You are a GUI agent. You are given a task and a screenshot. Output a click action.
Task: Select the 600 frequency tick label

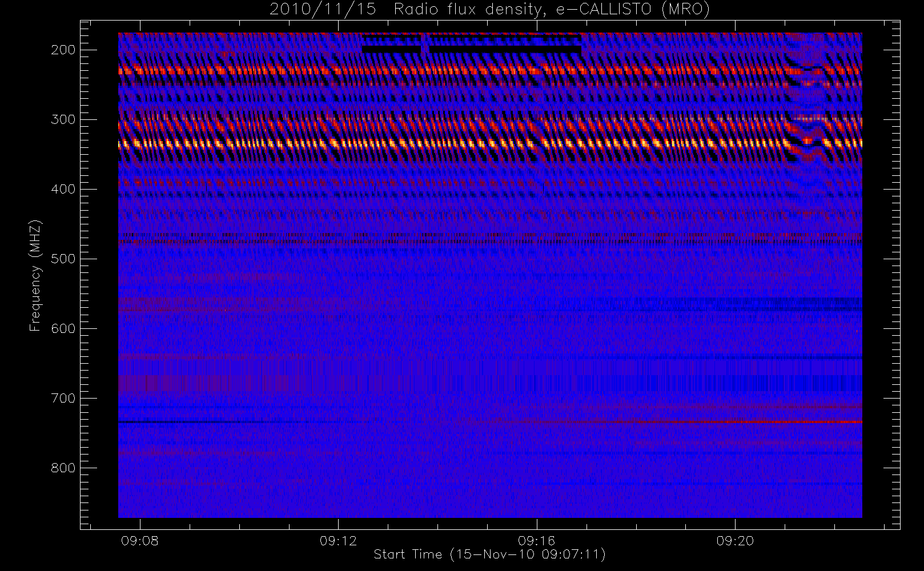63,328
